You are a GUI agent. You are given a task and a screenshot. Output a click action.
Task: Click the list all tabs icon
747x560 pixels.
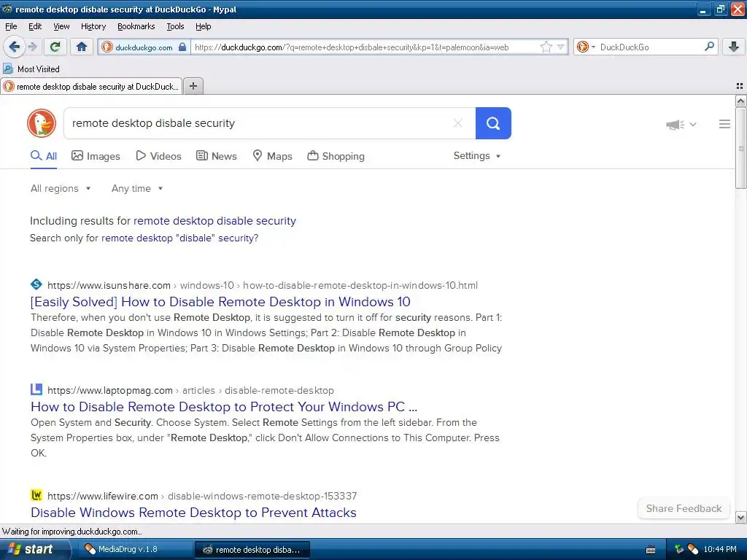click(740, 86)
